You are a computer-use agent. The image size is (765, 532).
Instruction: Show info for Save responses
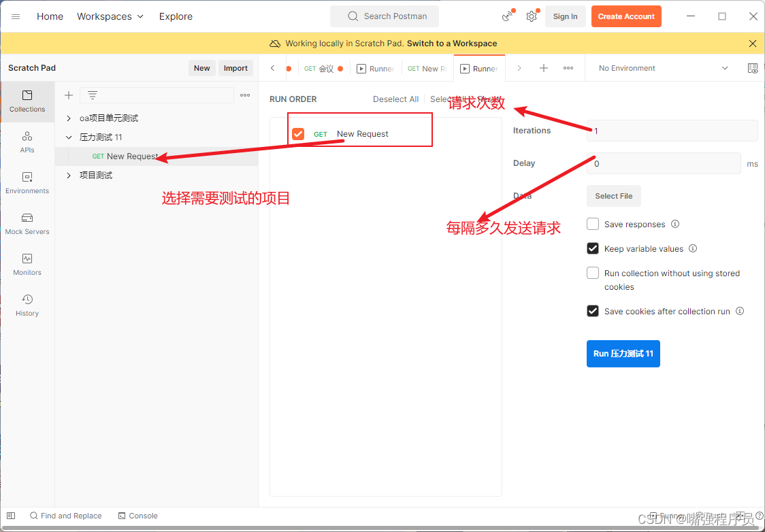tap(675, 224)
